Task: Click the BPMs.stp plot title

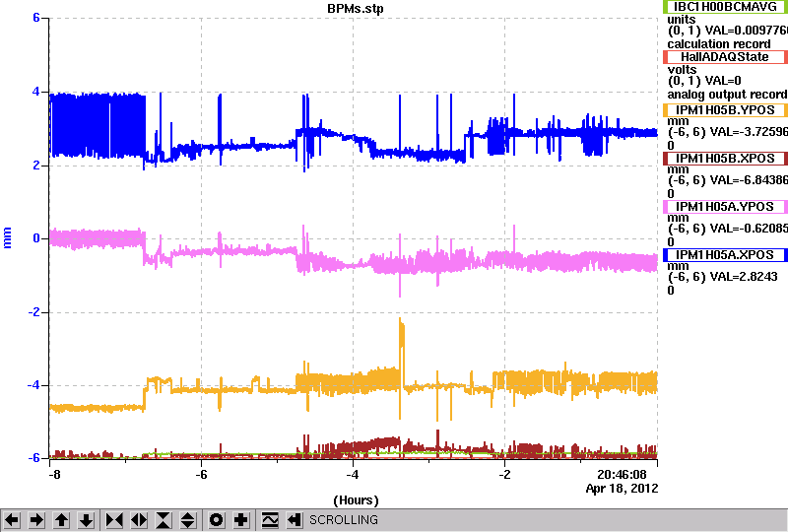Action: [x=356, y=9]
